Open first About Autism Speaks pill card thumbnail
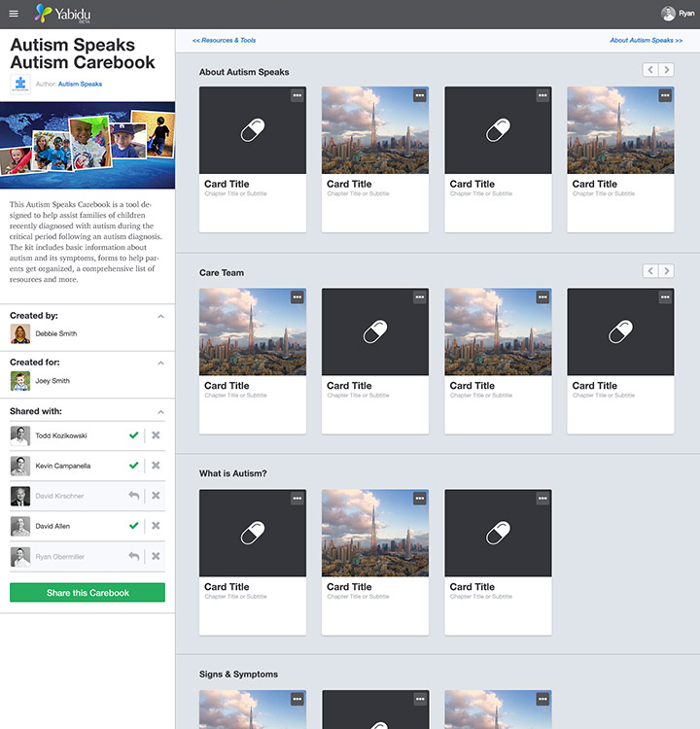This screenshot has height=729, width=700. coord(253,130)
